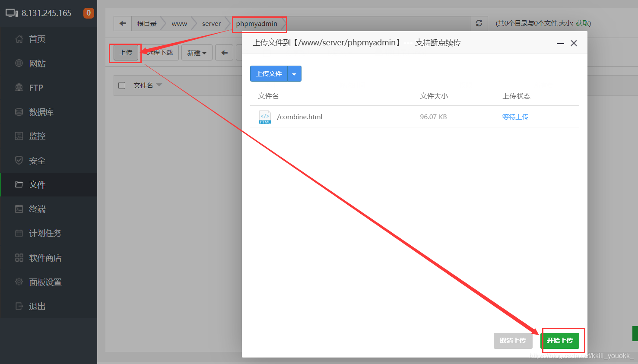Click 终端 label in sidebar
Viewport: 638px width, 364px height.
tap(37, 209)
